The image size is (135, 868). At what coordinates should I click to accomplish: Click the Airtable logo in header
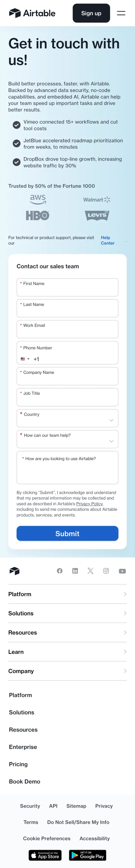pos(32,13)
